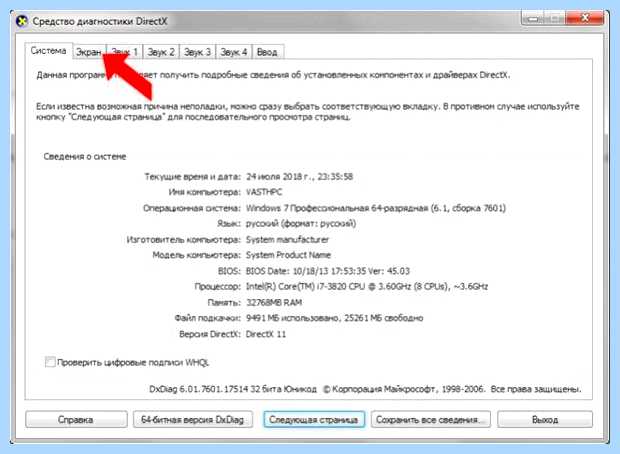The image size is (620, 454).
Task: Open the Экран tab
Action: 89,52
